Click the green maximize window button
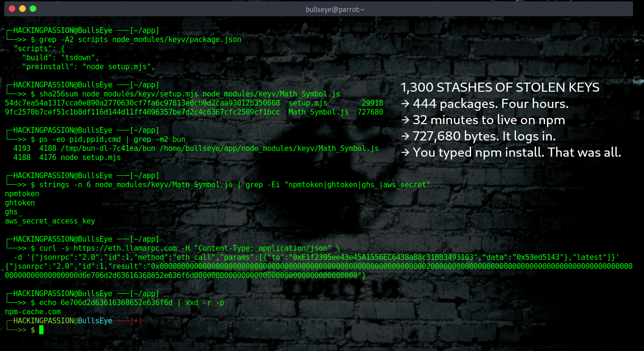The width and height of the screenshot is (644, 351). (32, 9)
